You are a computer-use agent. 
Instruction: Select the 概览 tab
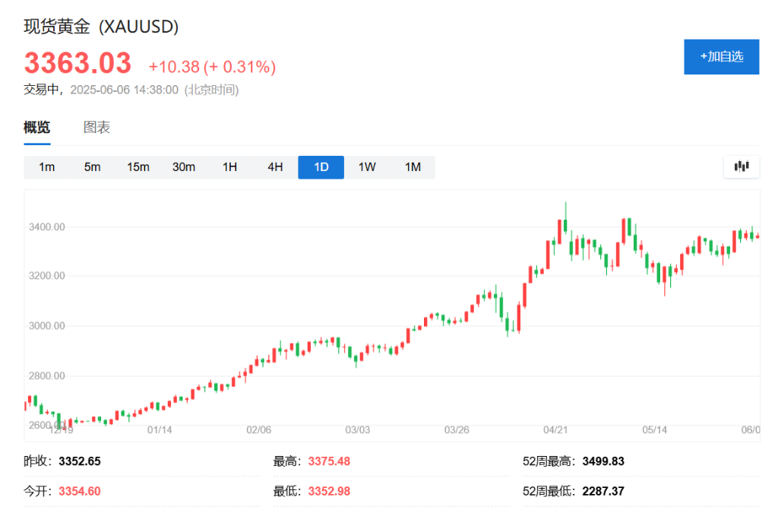pos(36,127)
